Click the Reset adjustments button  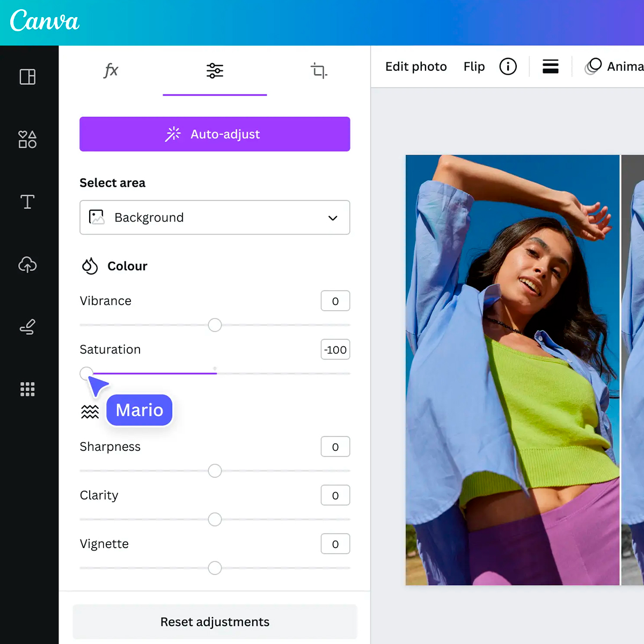tap(215, 622)
